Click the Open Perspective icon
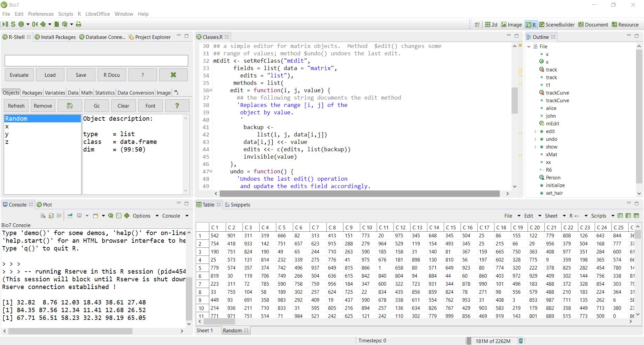 tap(477, 24)
